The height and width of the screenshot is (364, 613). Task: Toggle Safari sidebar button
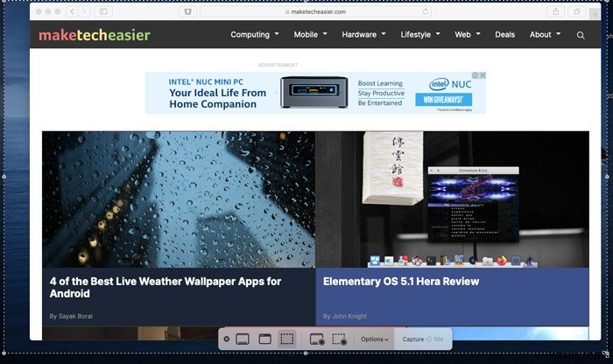tap(103, 11)
